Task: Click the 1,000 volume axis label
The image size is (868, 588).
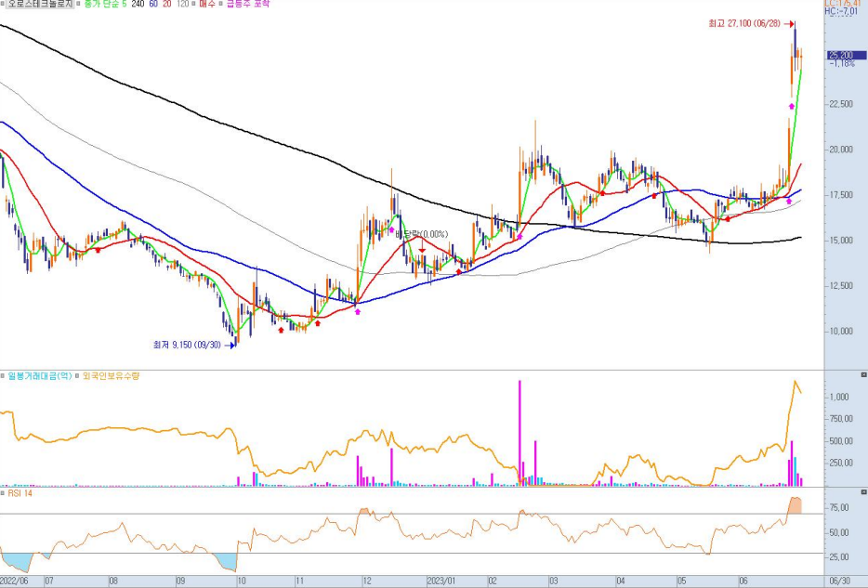Action: click(839, 398)
